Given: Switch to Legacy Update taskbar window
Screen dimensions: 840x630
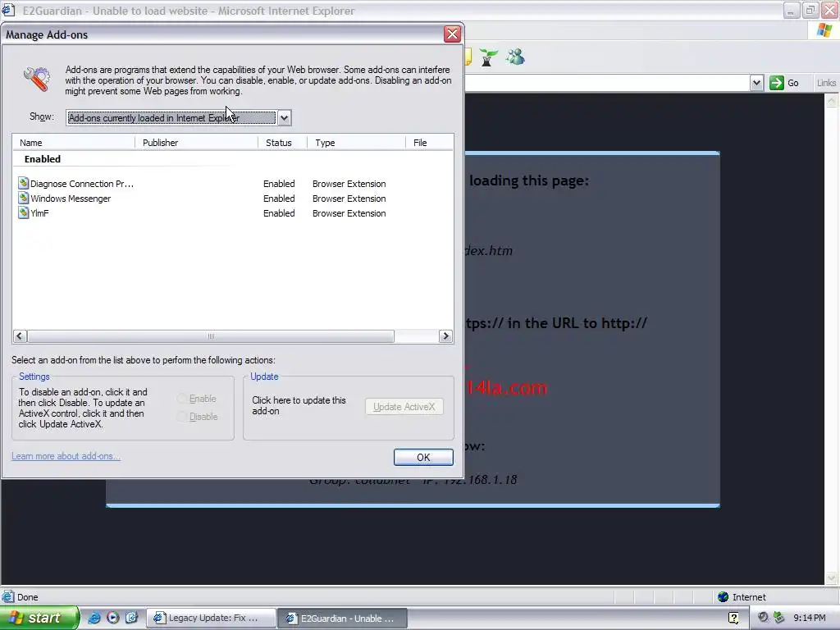Looking at the screenshot, I should 211,618.
